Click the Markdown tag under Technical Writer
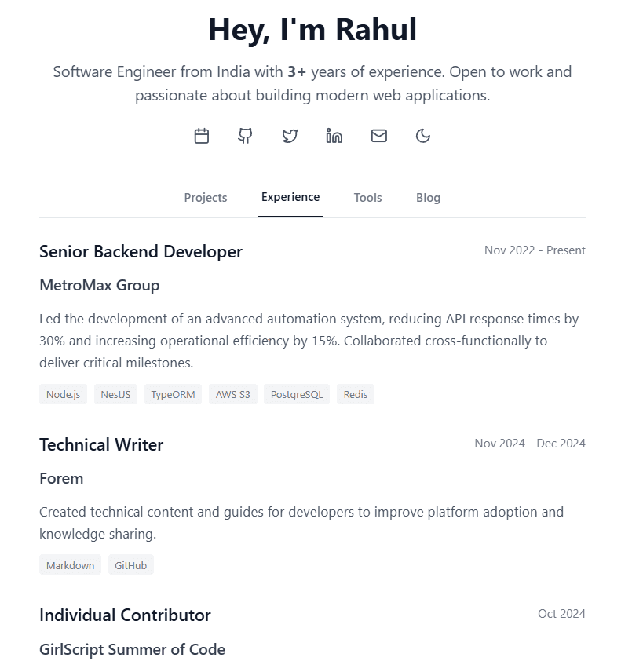This screenshot has height=672, width=643. pos(70,564)
